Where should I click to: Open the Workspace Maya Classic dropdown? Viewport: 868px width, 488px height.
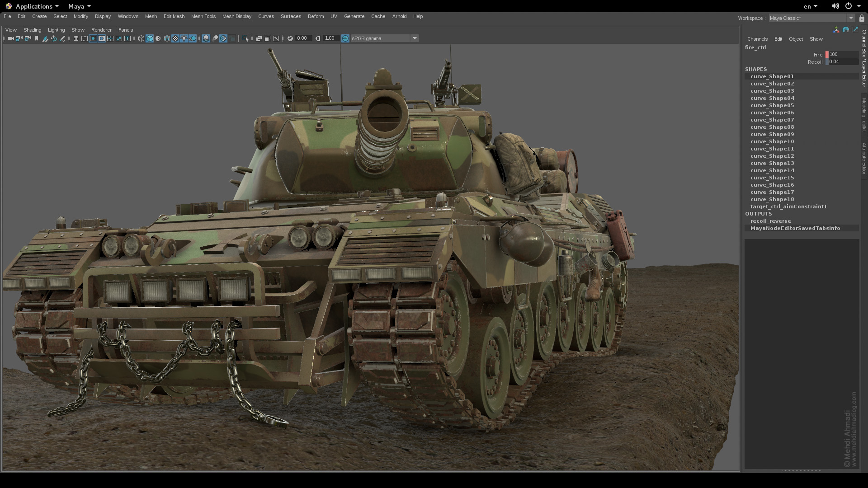coord(811,18)
